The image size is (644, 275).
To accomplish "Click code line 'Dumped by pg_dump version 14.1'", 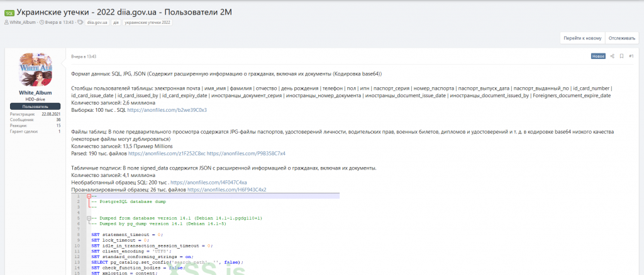I will (158, 224).
